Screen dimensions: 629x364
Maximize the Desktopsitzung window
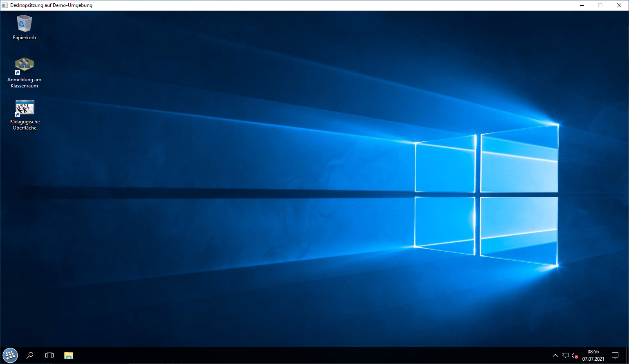[600, 5]
